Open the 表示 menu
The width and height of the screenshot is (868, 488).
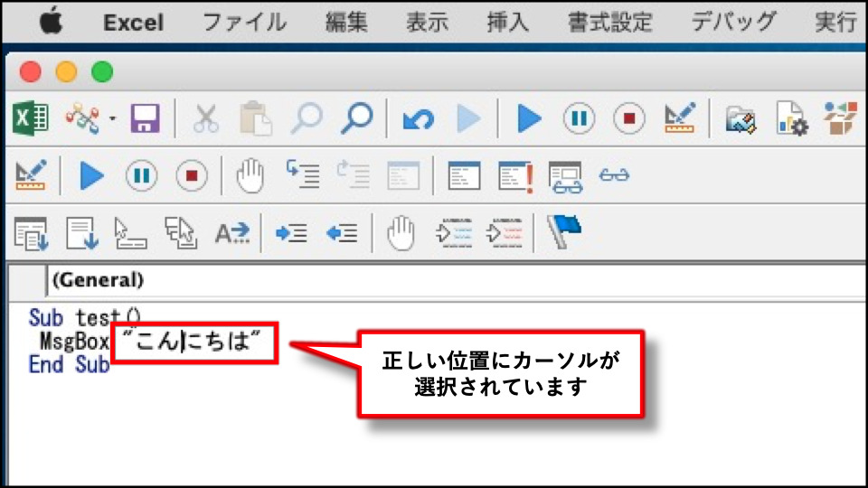pyautogui.click(x=427, y=23)
